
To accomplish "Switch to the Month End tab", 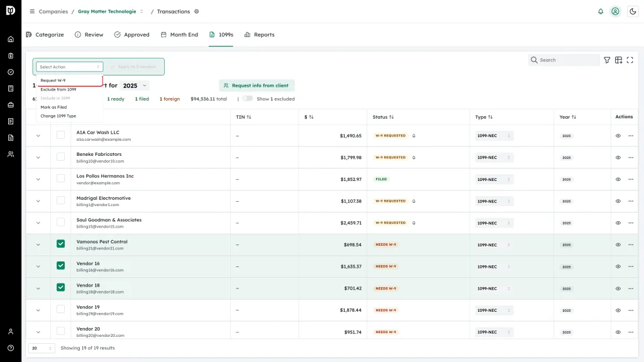I will click(x=179, y=35).
